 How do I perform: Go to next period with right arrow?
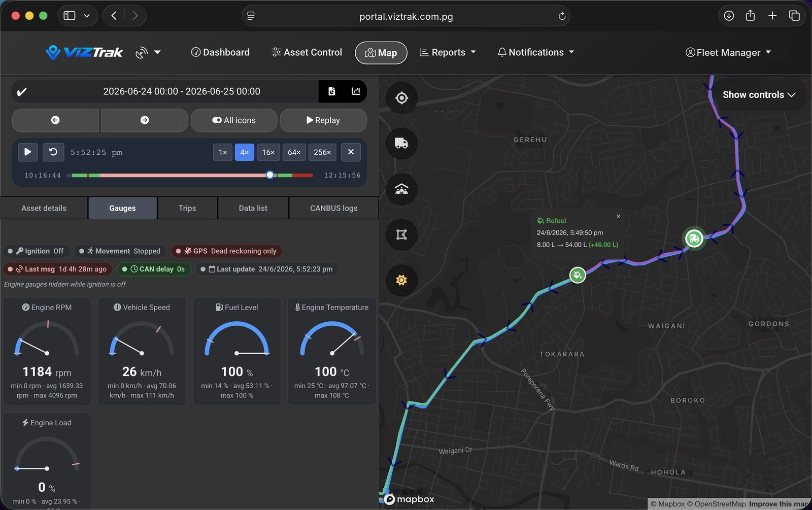pos(145,120)
